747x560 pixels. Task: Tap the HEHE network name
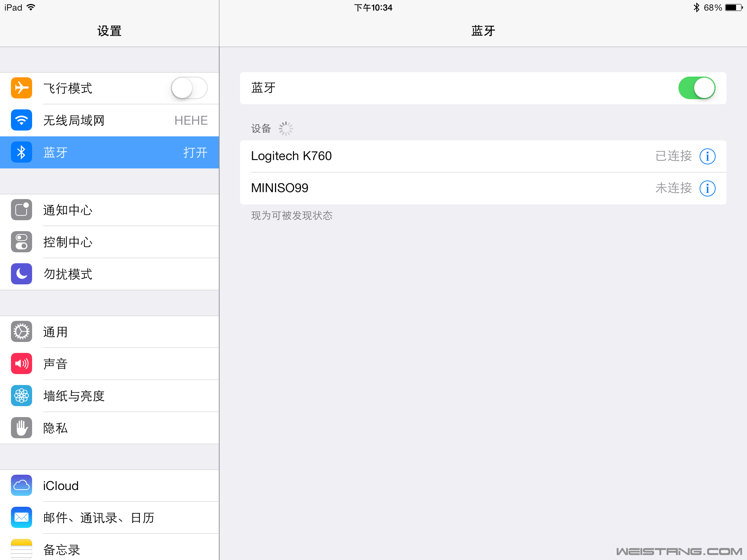pos(191,120)
